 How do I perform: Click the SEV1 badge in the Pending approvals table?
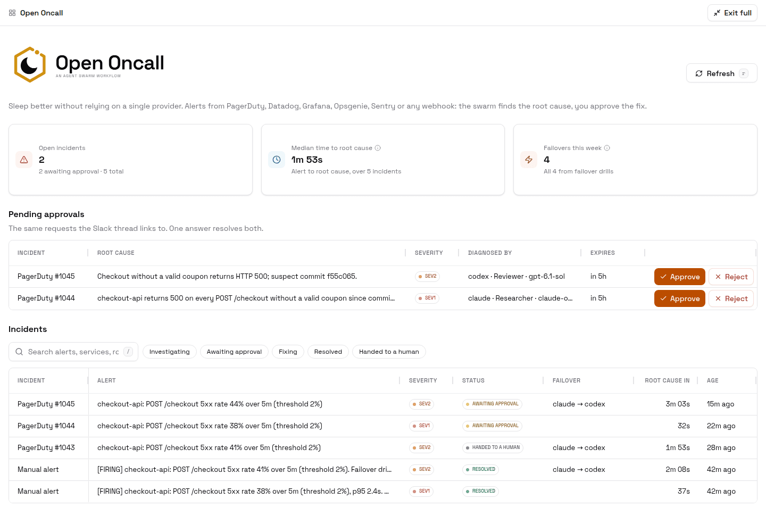tap(427, 298)
